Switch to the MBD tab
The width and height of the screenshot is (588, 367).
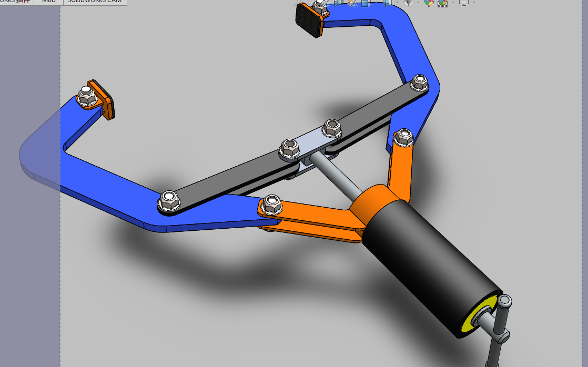49,2
